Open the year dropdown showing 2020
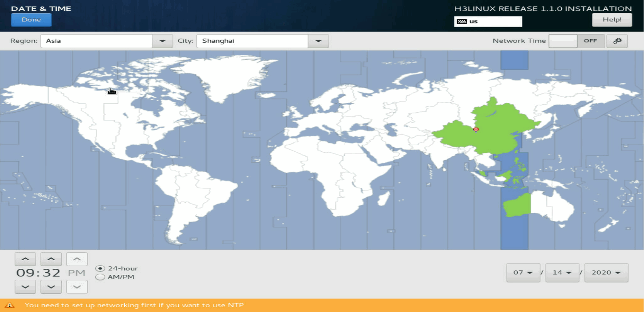Screen dimensions: 644x312 [x=606, y=272]
